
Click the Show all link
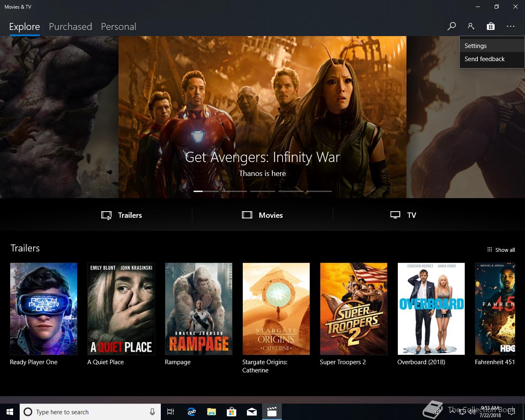pyautogui.click(x=501, y=250)
